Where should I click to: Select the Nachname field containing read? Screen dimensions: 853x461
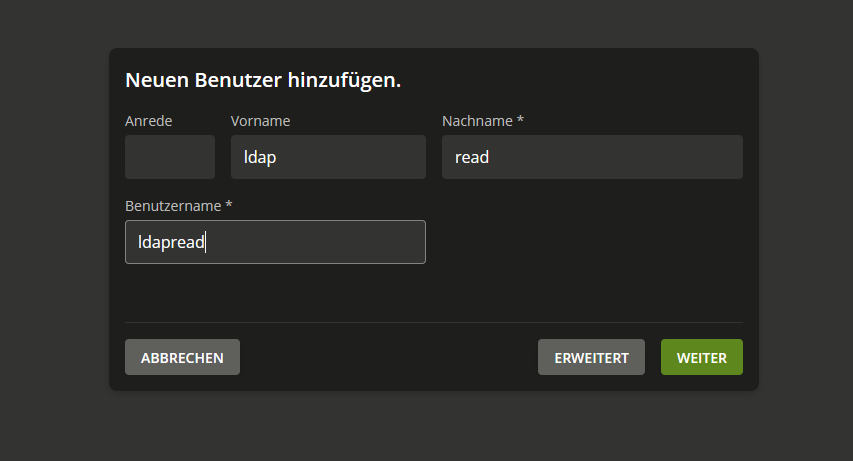[592, 157]
